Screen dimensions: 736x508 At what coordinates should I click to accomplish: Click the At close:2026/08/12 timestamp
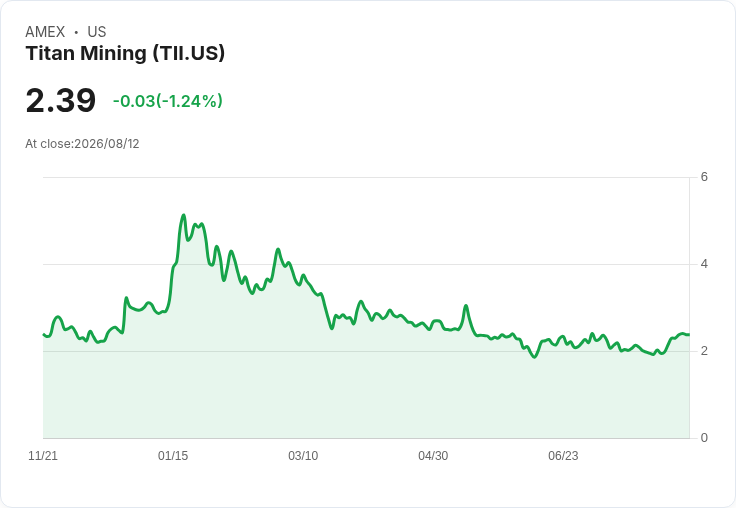click(x=82, y=144)
